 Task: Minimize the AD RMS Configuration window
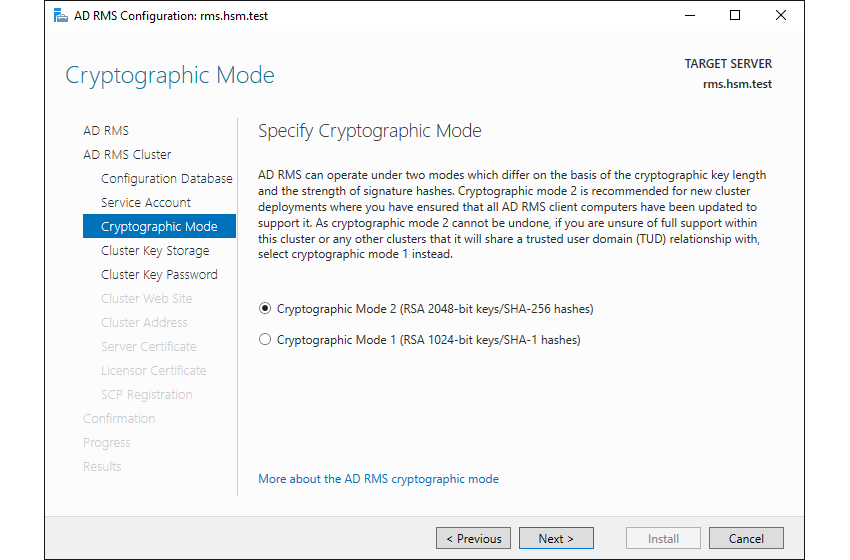(x=690, y=15)
